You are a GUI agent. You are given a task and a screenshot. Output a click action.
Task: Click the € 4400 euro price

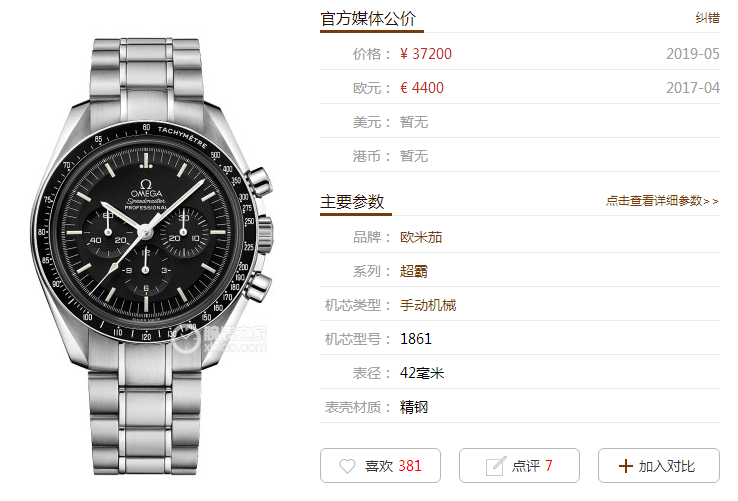[x=422, y=88]
